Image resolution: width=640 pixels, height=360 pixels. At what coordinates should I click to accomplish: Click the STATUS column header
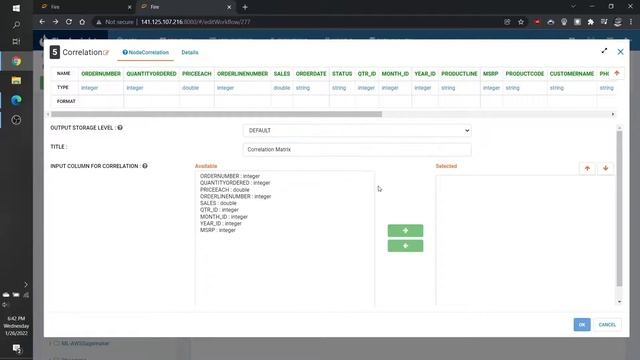tap(342, 74)
